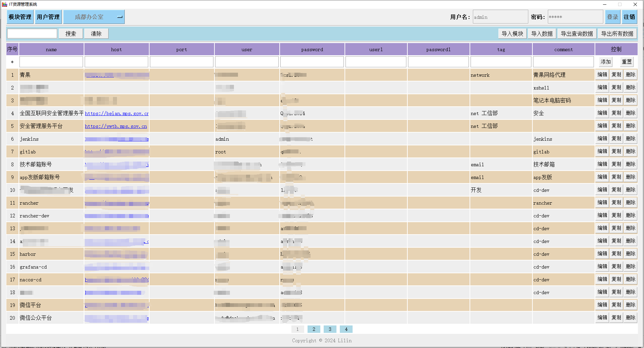Delete the 技术邮箱账号 row

(631, 164)
